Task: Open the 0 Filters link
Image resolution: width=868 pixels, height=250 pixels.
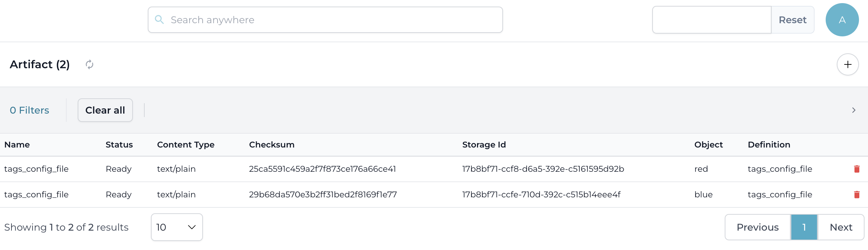Action: coord(29,110)
